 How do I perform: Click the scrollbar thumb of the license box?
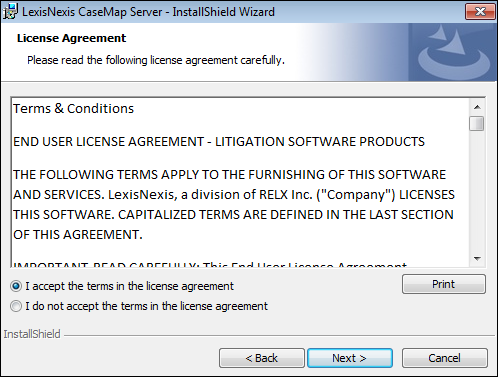coord(477,123)
